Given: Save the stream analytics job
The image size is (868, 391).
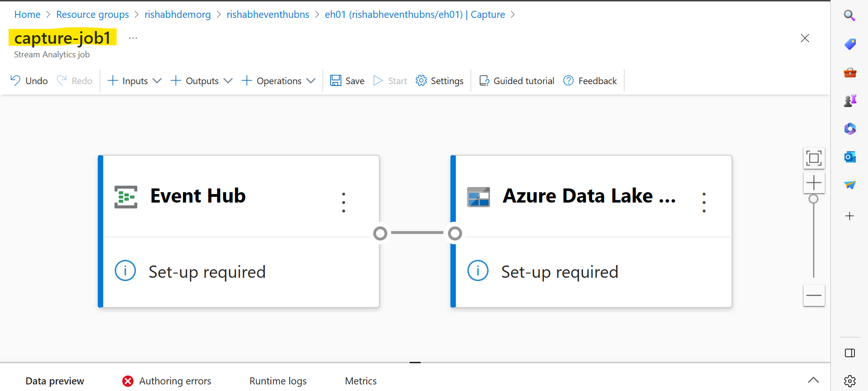Looking at the screenshot, I should (x=347, y=81).
